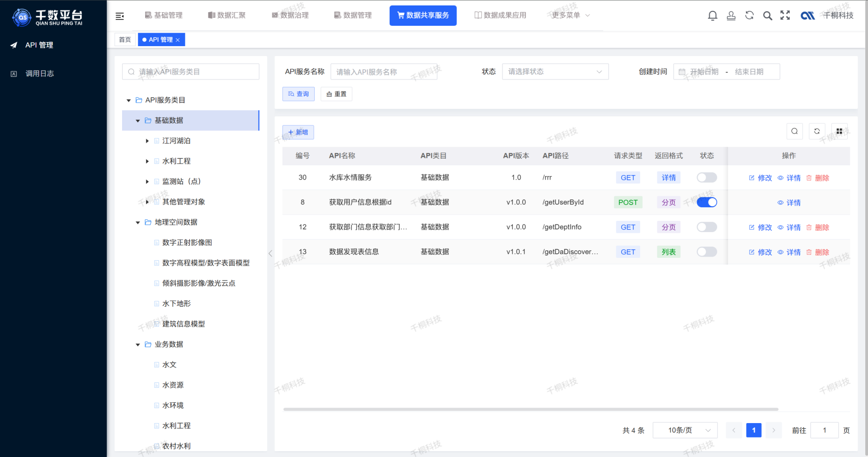Open the 状态 select dropdown

[x=555, y=71]
